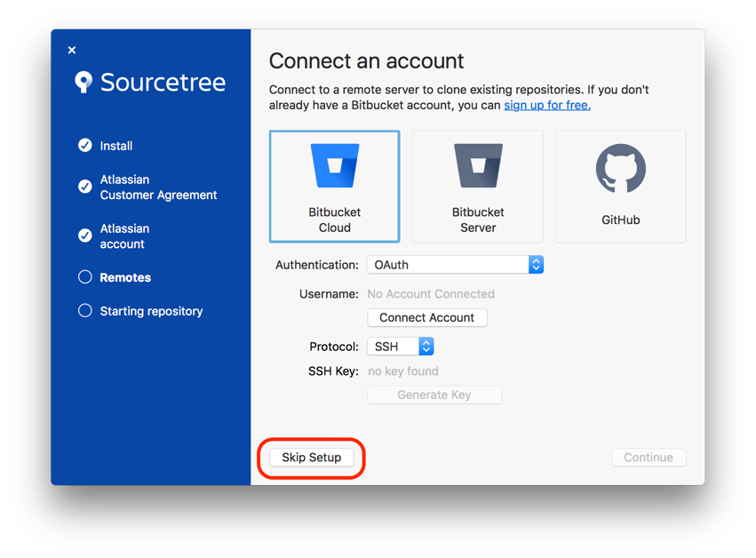The image size is (756, 558).
Task: Pick the GitHub account tile
Action: pos(620,187)
